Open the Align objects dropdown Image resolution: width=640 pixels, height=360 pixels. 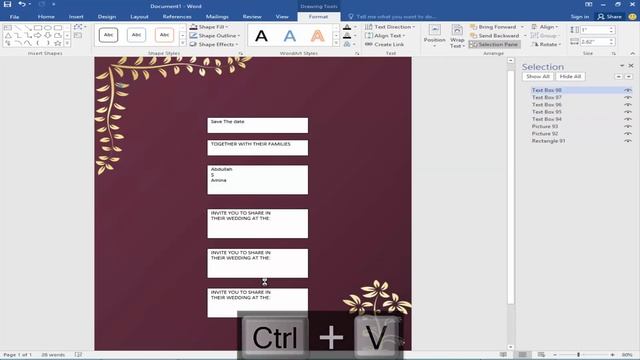coord(545,27)
